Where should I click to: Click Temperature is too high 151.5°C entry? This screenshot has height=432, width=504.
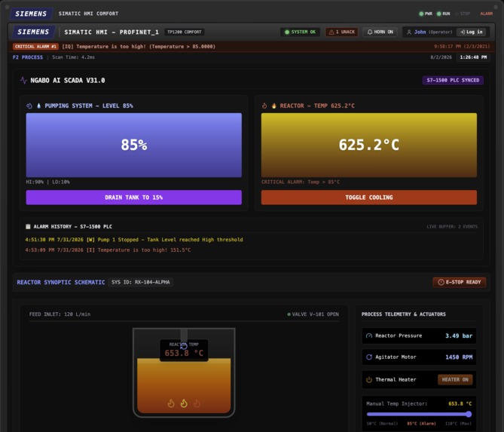pyautogui.click(x=108, y=250)
